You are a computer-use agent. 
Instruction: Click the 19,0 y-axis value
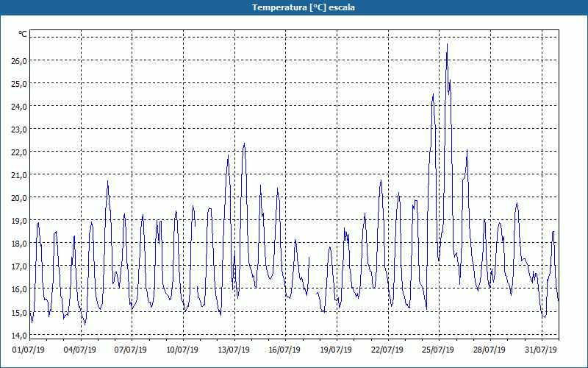click(x=19, y=221)
